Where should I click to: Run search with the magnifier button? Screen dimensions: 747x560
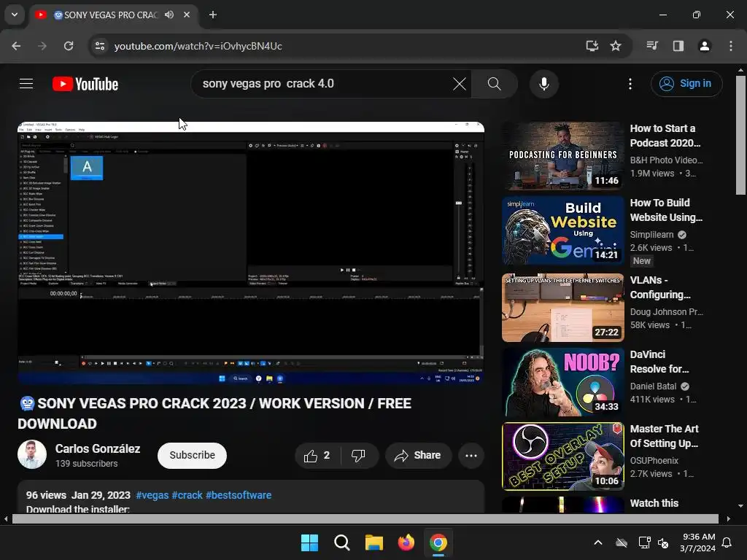[495, 84]
